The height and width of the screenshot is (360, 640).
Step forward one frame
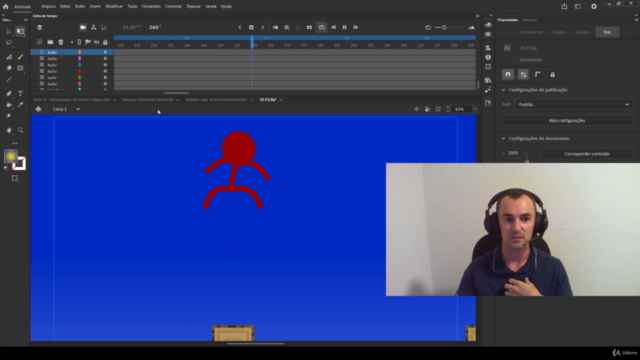pos(356,27)
